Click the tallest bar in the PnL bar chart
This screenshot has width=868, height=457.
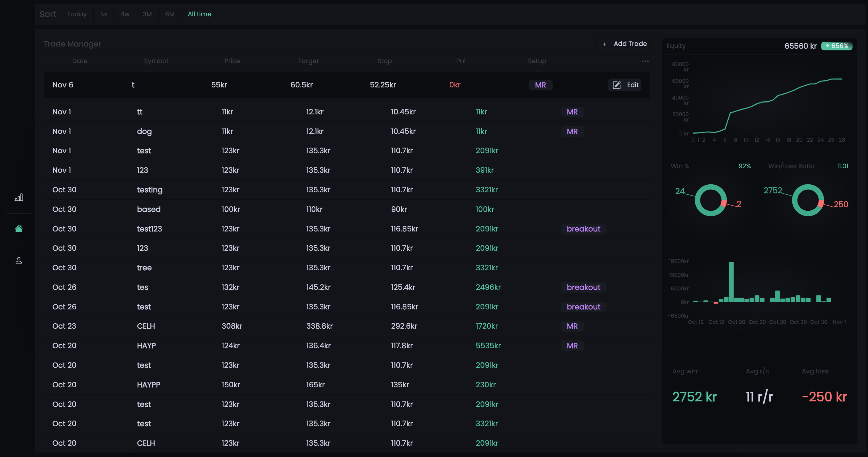731,282
